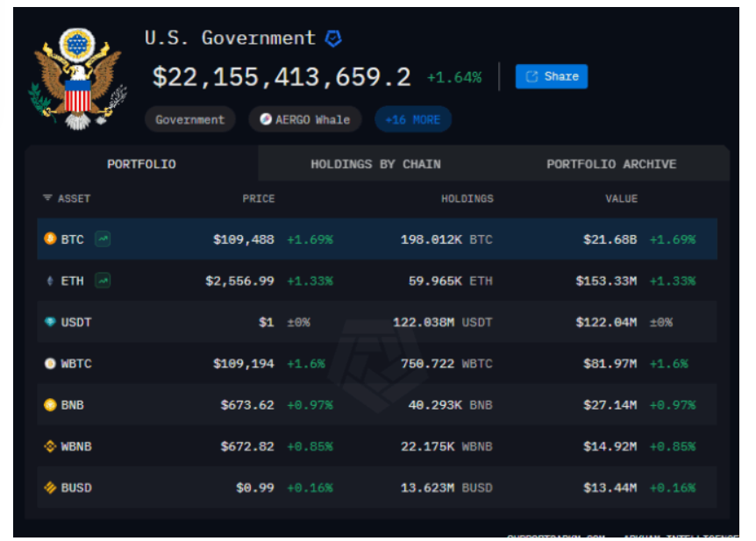Click the Share button

tap(551, 76)
